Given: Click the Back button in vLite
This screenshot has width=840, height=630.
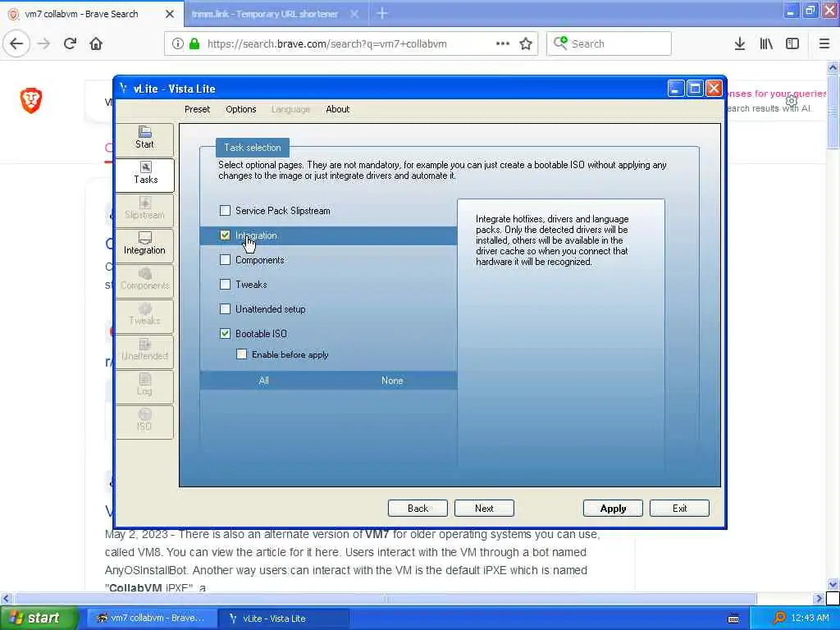Looking at the screenshot, I should tap(418, 509).
